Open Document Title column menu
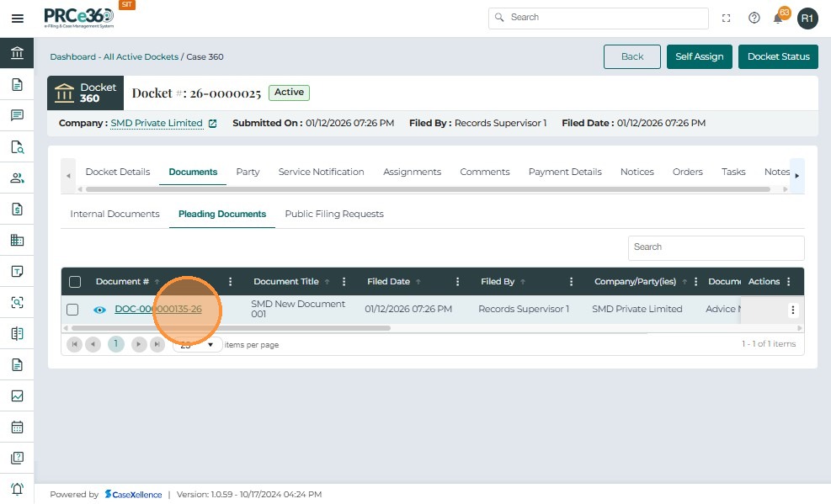 [x=344, y=282]
